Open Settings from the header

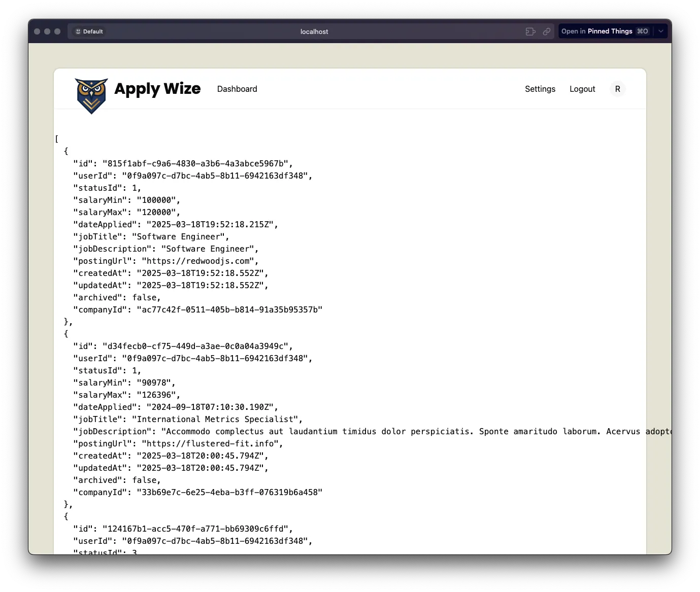point(540,89)
